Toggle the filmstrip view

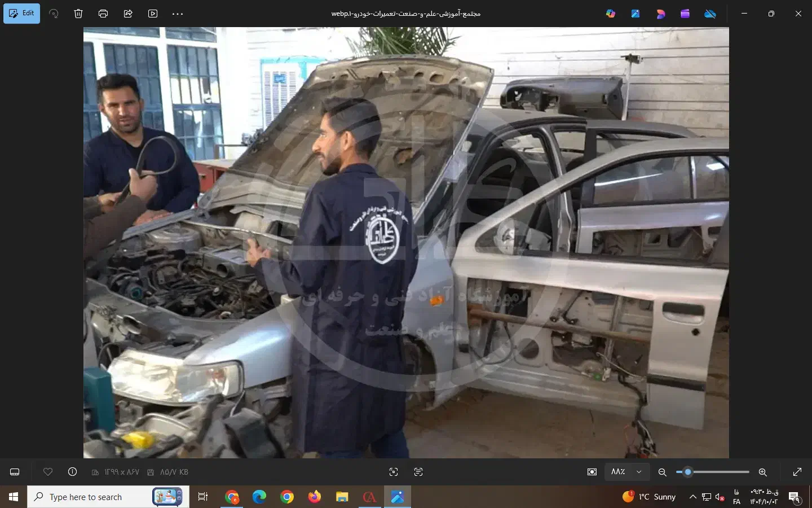click(x=15, y=472)
